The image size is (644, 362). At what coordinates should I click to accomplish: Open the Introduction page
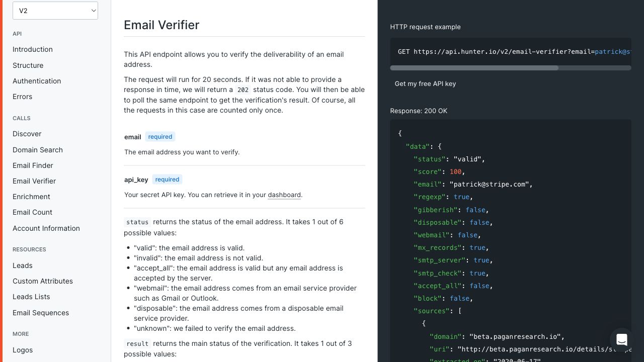[33, 49]
